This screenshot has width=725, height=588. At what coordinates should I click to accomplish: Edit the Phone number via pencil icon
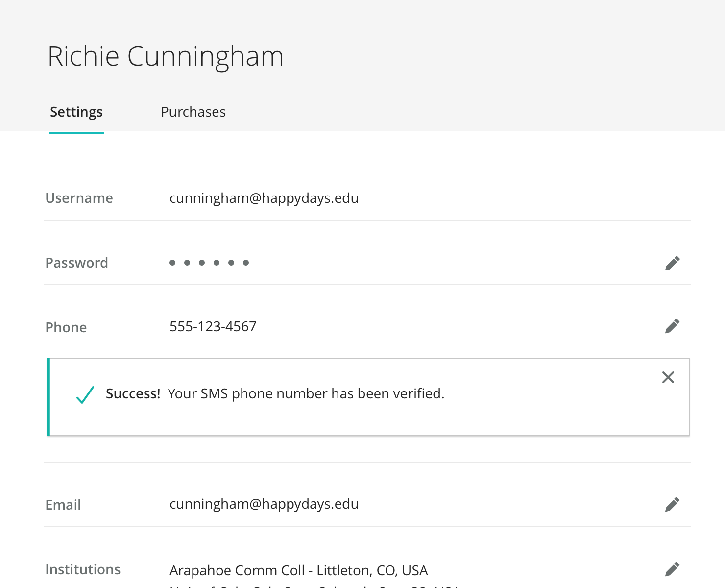[x=672, y=326]
